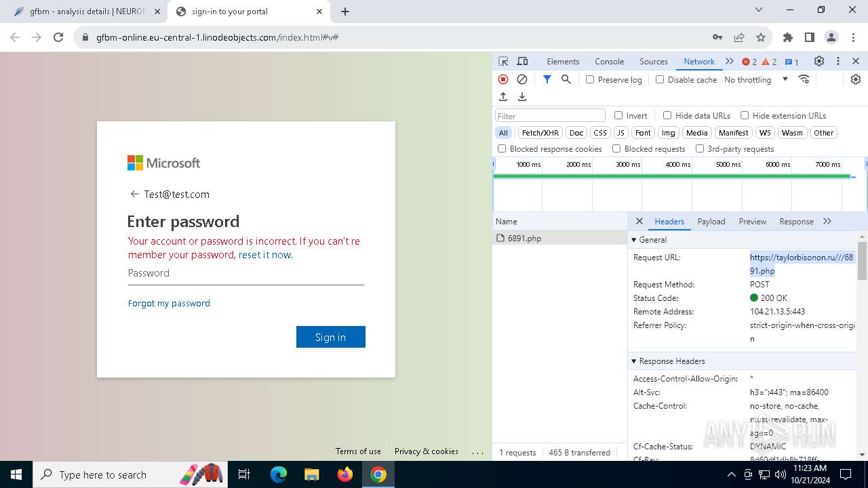The image size is (868, 488).
Task: Open Chrome profile avatar
Action: 831,37
